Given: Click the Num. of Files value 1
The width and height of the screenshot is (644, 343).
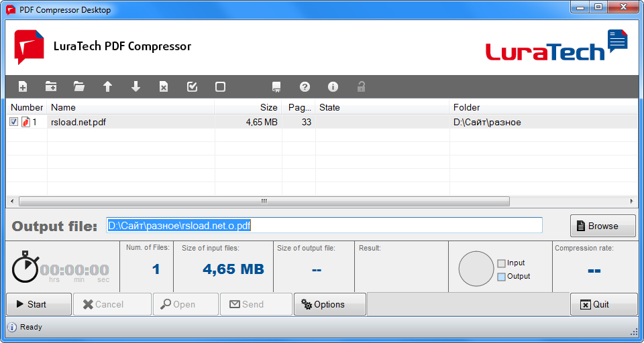Looking at the screenshot, I should (x=156, y=269).
